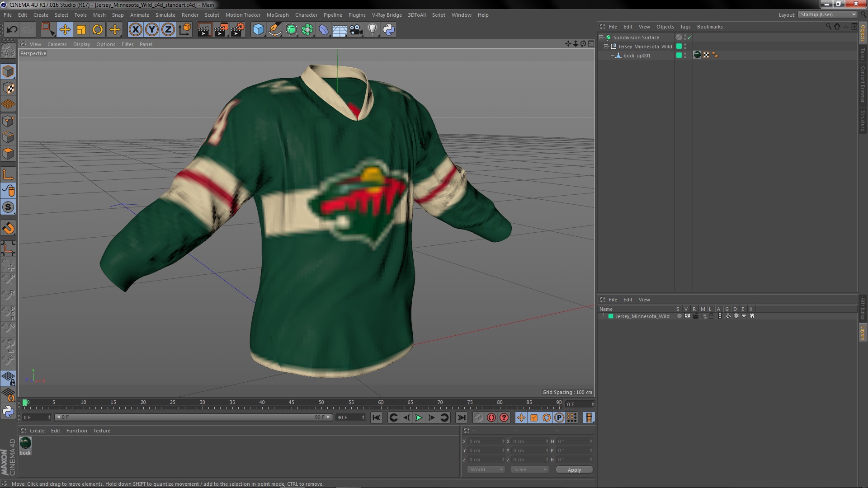Open the World coordinate dropdown

click(x=486, y=470)
